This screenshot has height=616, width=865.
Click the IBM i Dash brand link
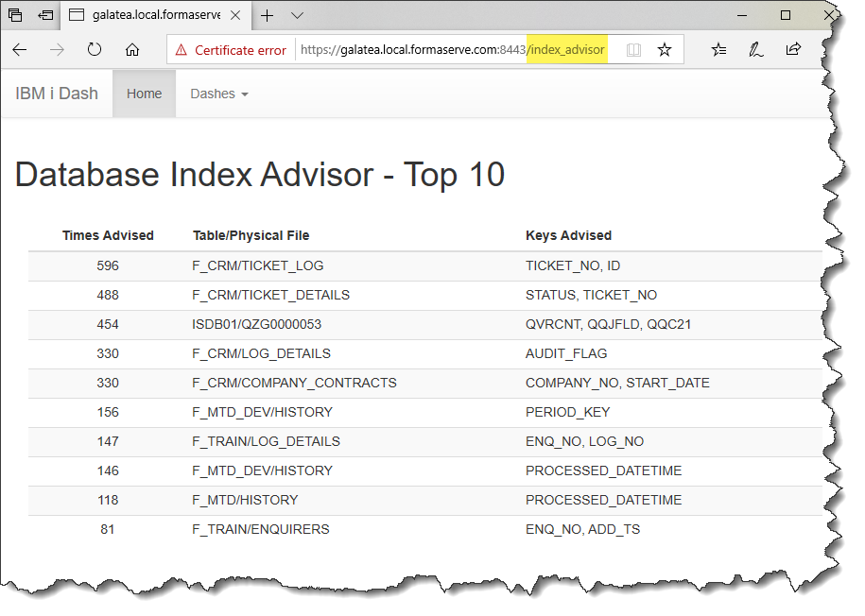point(57,94)
